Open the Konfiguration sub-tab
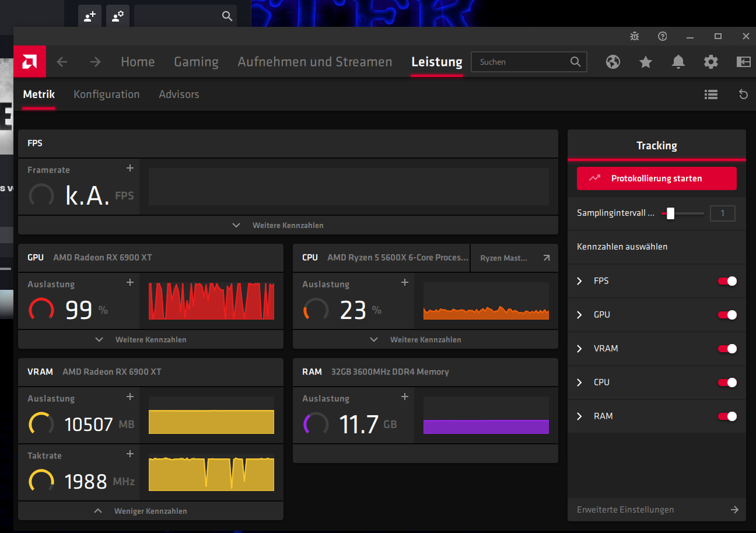Screen dimensions: 756x533 coord(106,94)
